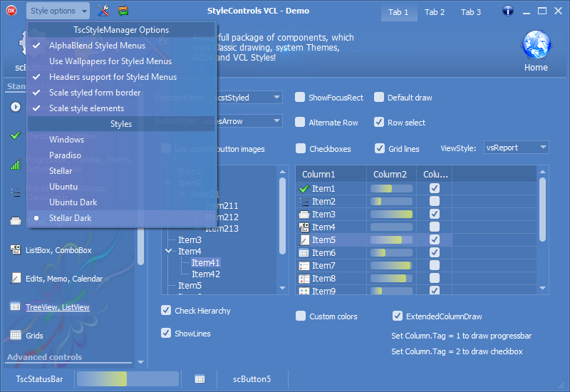Viewport: 570px width, 392px height.
Task: Click the status bar progress bar
Action: (x=128, y=379)
